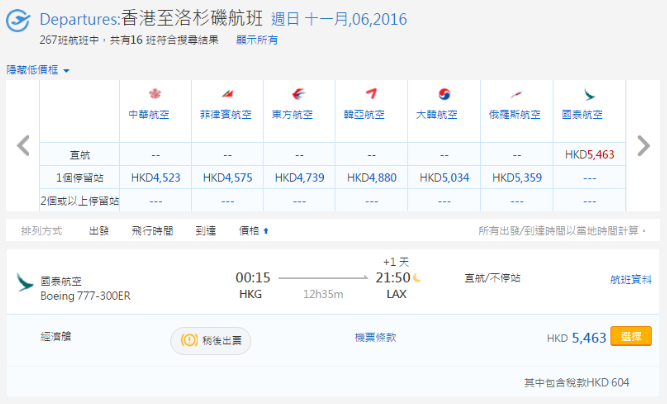Click the orange 選擇 button
This screenshot has height=404, width=667.
631,336
